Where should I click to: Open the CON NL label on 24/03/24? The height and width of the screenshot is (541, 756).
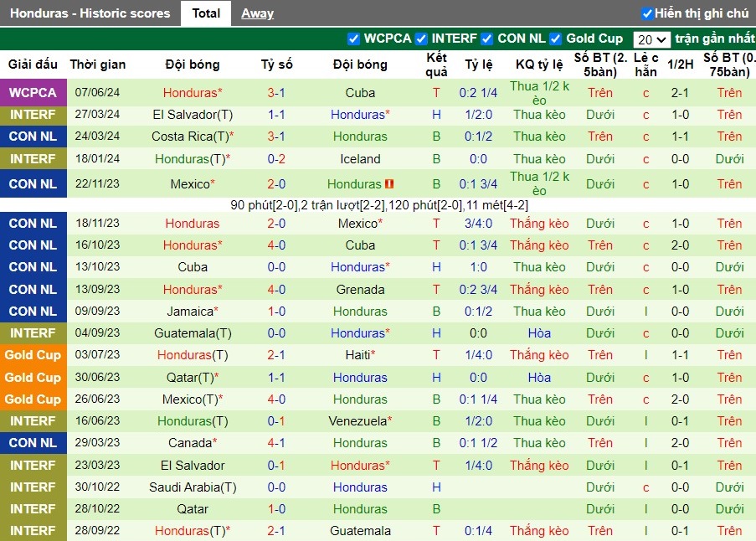coord(33,137)
